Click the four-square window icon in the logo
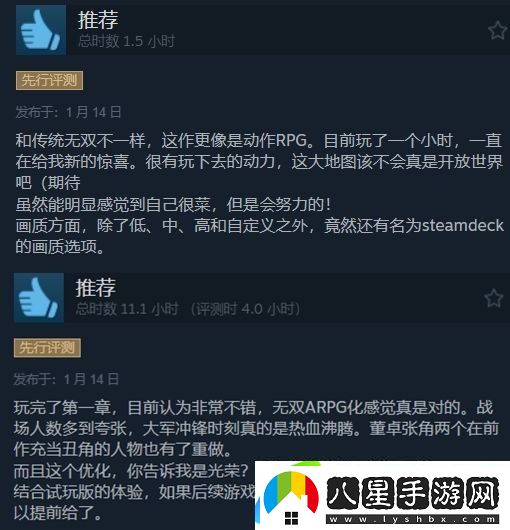Screen dimensions: 510x530 tap(291, 518)
